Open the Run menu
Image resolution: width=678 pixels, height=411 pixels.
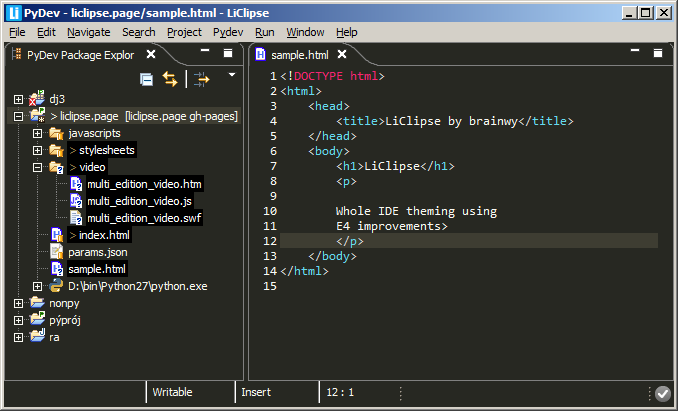(x=265, y=32)
